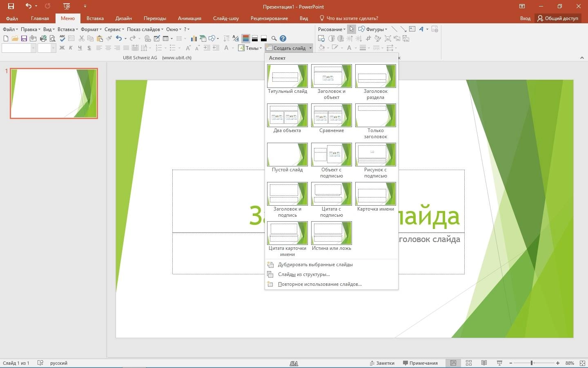The image size is (588, 368).
Task: Click the Open folder icon
Action: click(15, 38)
